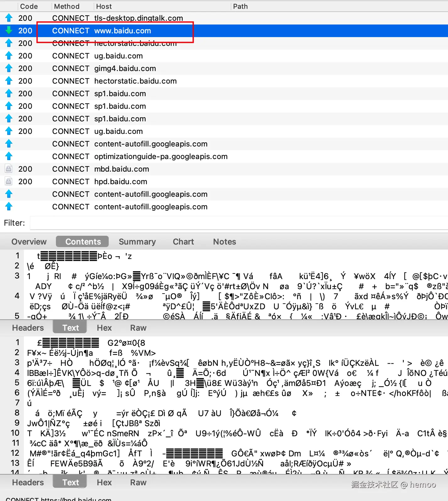Click the lock icon for mbd.baidu.com

pos(9,169)
